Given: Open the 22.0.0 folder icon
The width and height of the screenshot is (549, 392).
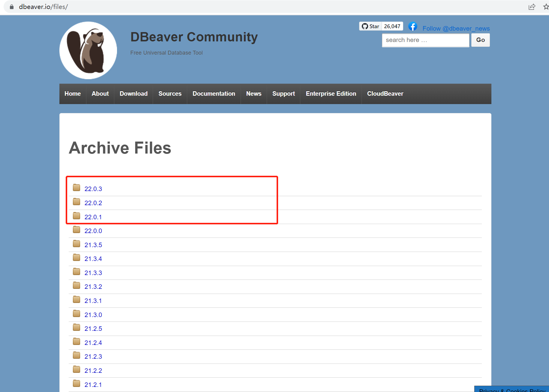Looking at the screenshot, I should click(76, 229).
